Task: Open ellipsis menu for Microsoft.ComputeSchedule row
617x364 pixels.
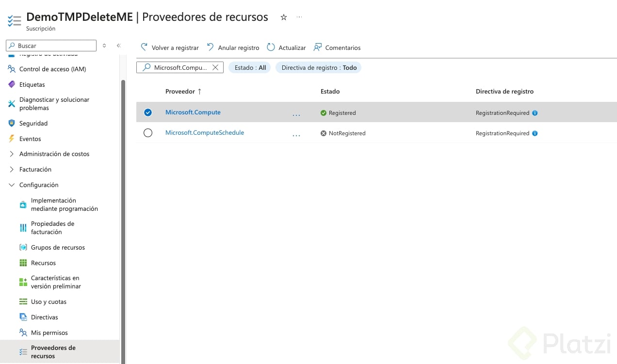Action: pyautogui.click(x=296, y=135)
